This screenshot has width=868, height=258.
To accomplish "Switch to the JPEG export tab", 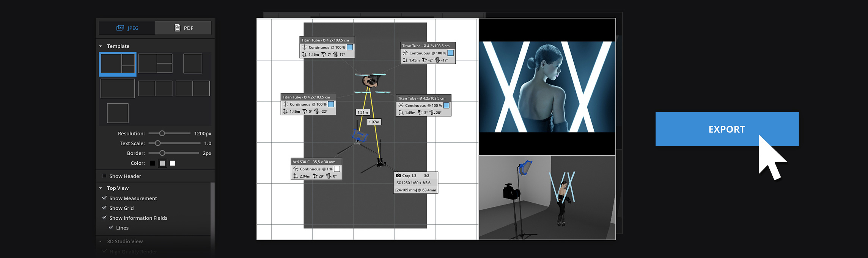I will pyautogui.click(x=127, y=28).
